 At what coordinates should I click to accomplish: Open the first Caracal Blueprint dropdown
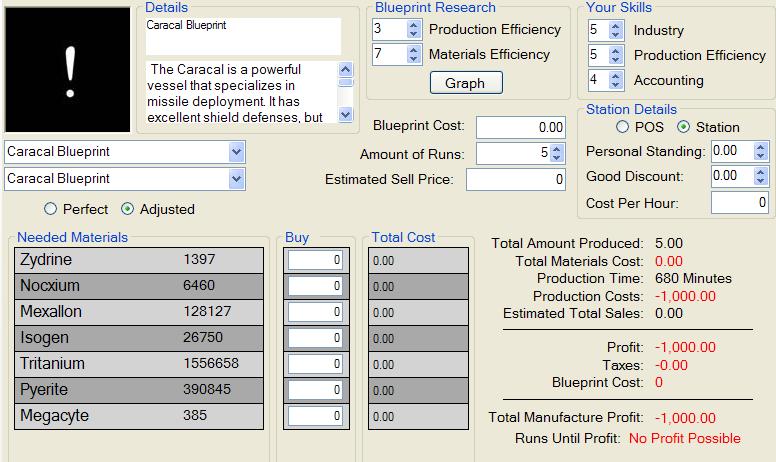237,152
